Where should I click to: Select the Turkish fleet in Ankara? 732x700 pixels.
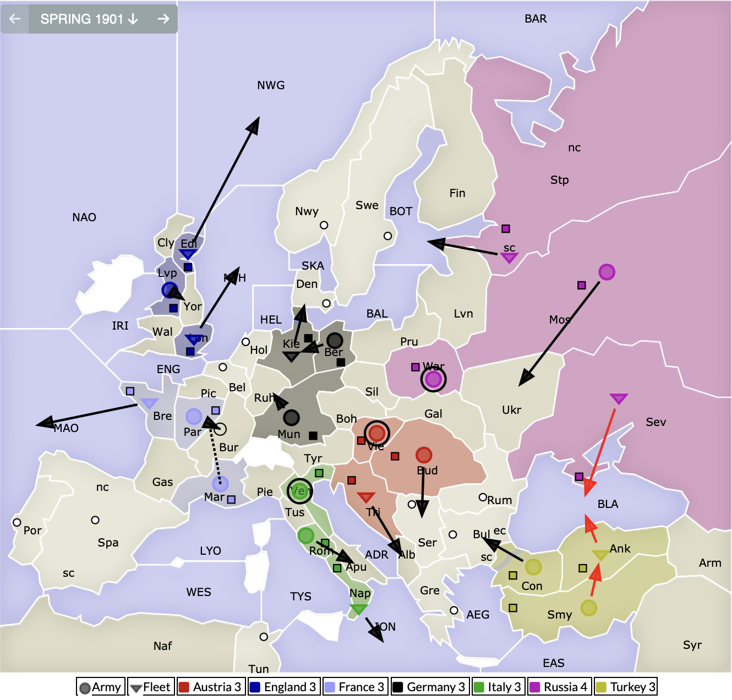point(600,555)
